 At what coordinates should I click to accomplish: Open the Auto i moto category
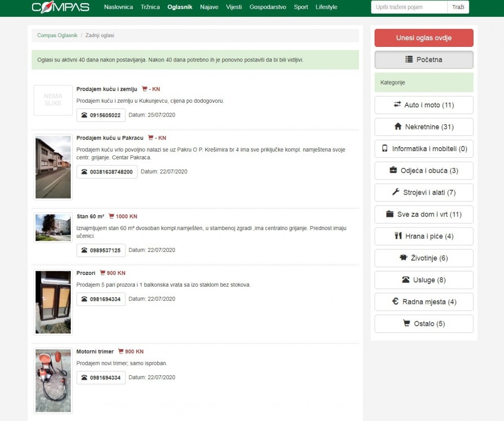coord(424,105)
